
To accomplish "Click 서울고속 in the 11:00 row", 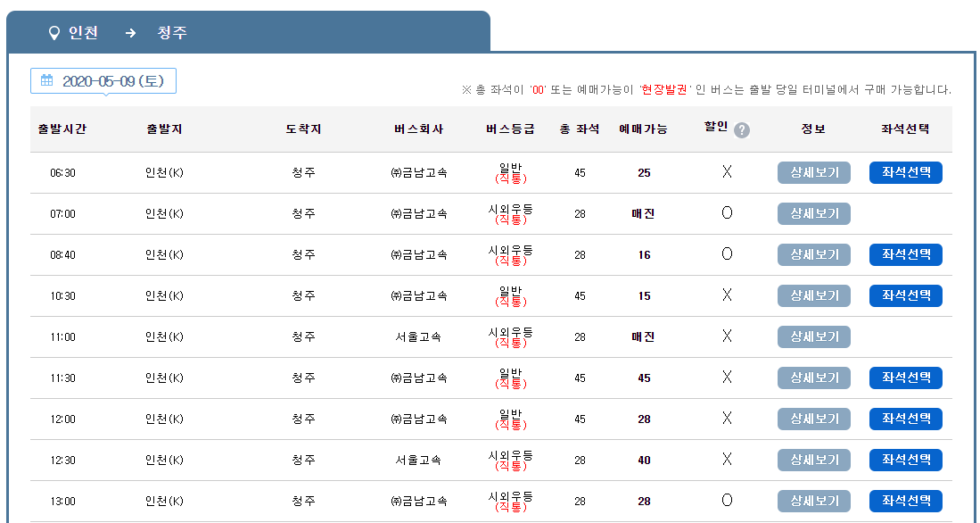I will point(419,337).
